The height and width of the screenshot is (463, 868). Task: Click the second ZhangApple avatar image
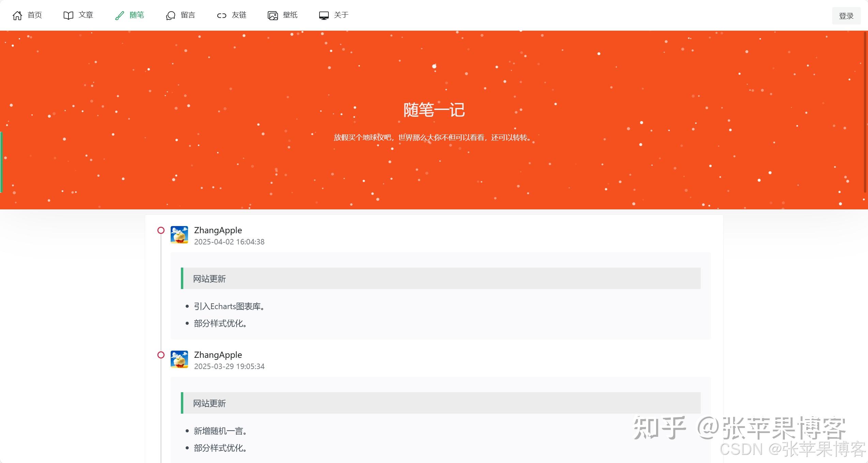pos(179,359)
